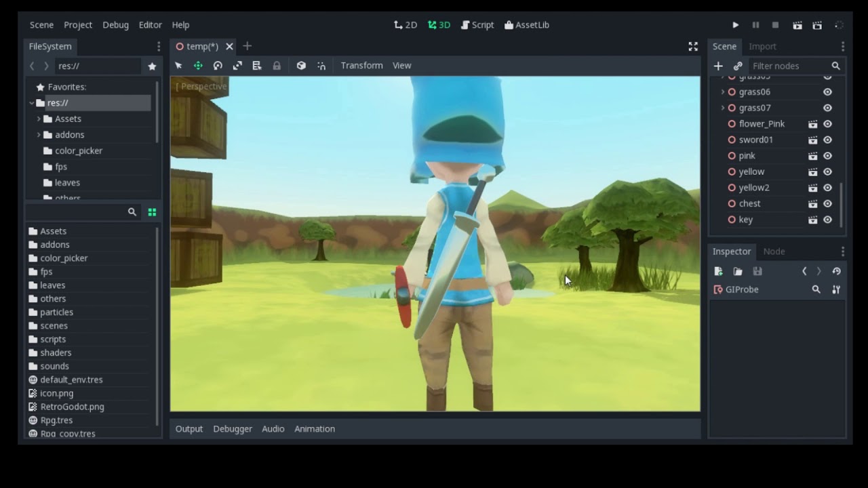The height and width of the screenshot is (488, 868).
Task: Open the AssetLib workspace
Action: (527, 25)
